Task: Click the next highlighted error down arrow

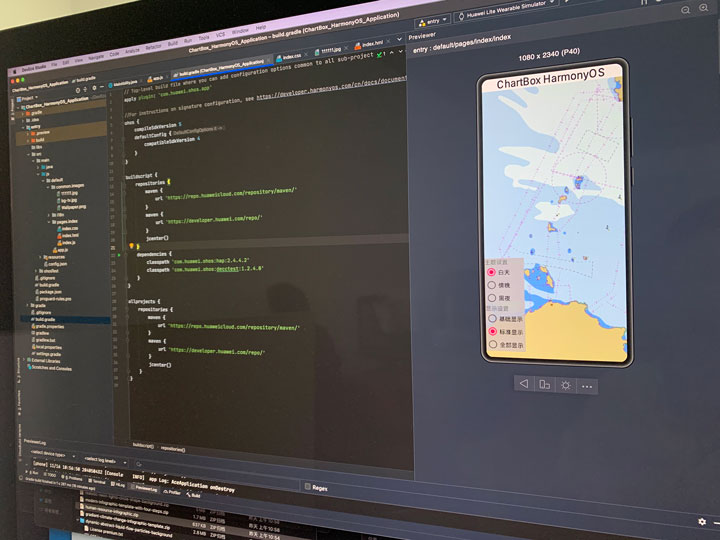Action: 400,51
